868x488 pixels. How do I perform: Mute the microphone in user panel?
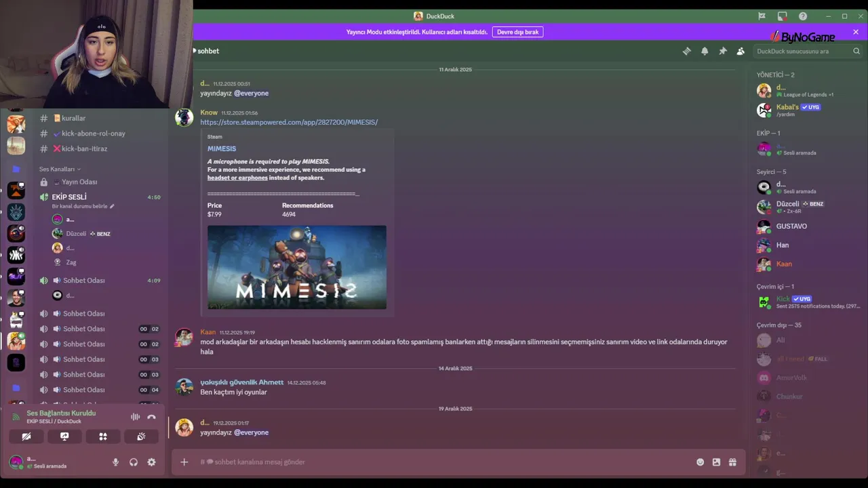click(x=115, y=462)
